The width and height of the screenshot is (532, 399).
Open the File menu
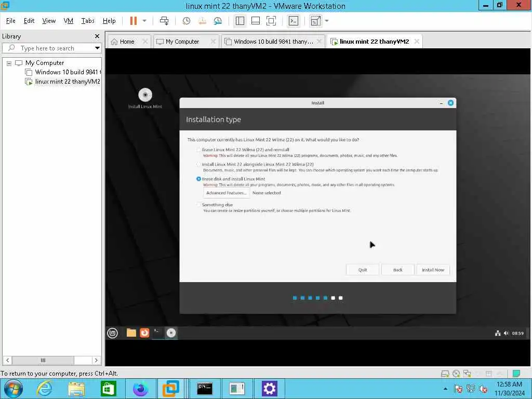11,21
